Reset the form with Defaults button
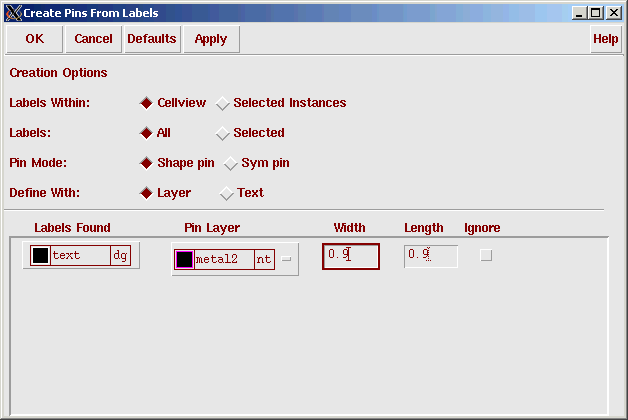 [x=151, y=39]
